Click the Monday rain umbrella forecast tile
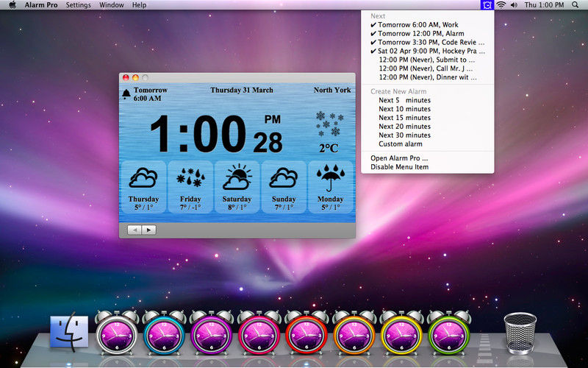Viewport: 588px width, 368px height. pos(330,187)
